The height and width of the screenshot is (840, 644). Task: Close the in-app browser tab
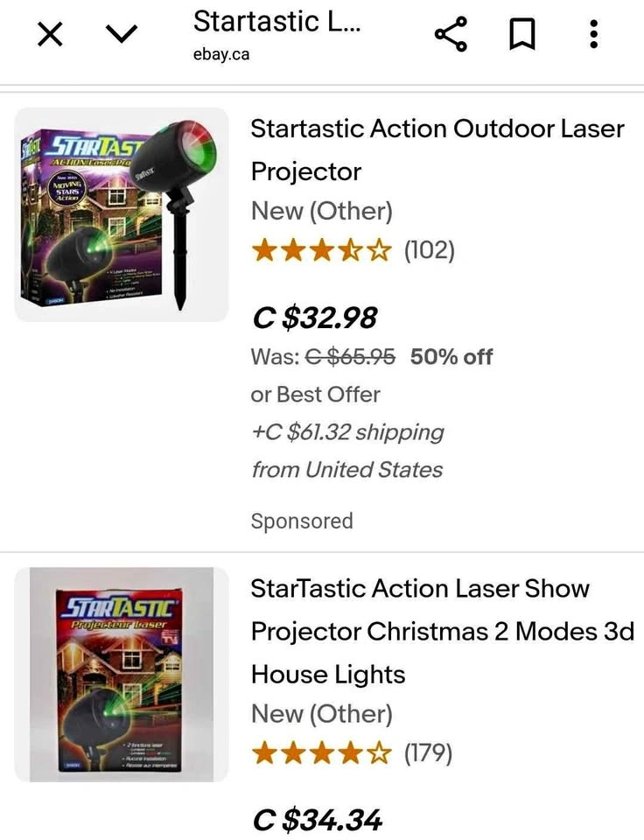[x=51, y=35]
